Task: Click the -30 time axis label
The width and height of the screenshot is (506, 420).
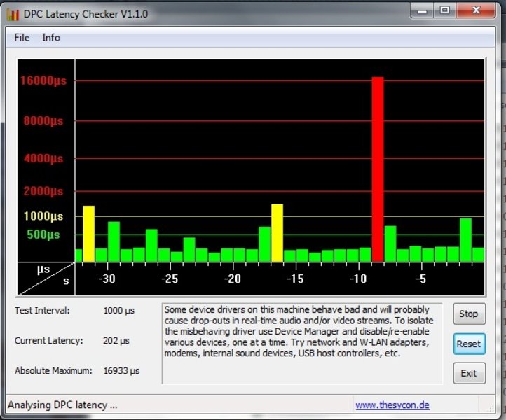Action: (107, 279)
